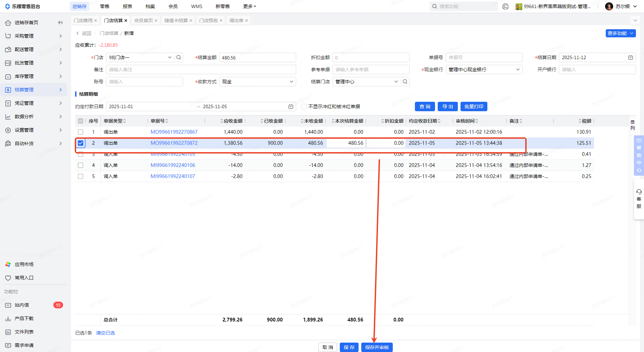The width and height of the screenshot is (644, 352).
Task: Switch to the 储值卡结算 tab
Action: [x=176, y=20]
